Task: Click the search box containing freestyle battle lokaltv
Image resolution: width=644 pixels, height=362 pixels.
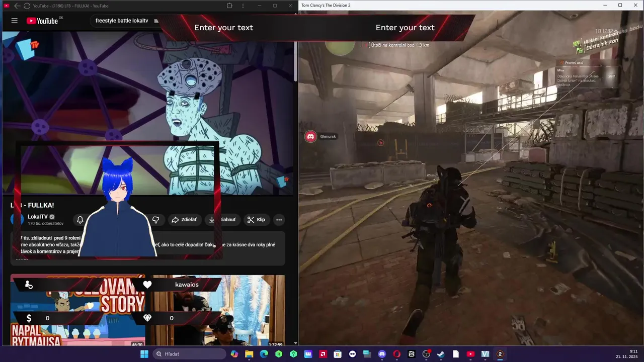Action: coord(125,21)
